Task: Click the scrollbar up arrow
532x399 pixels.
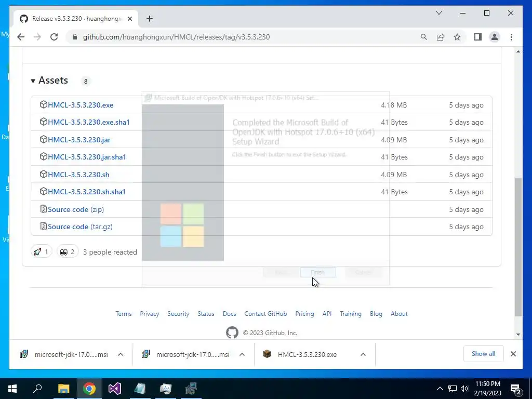Action: 518,51
